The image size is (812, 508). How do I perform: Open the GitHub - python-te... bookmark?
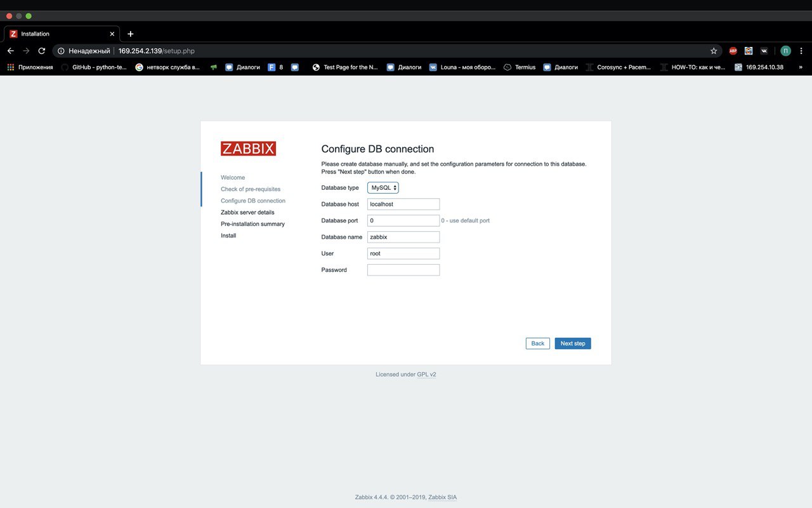(x=94, y=67)
